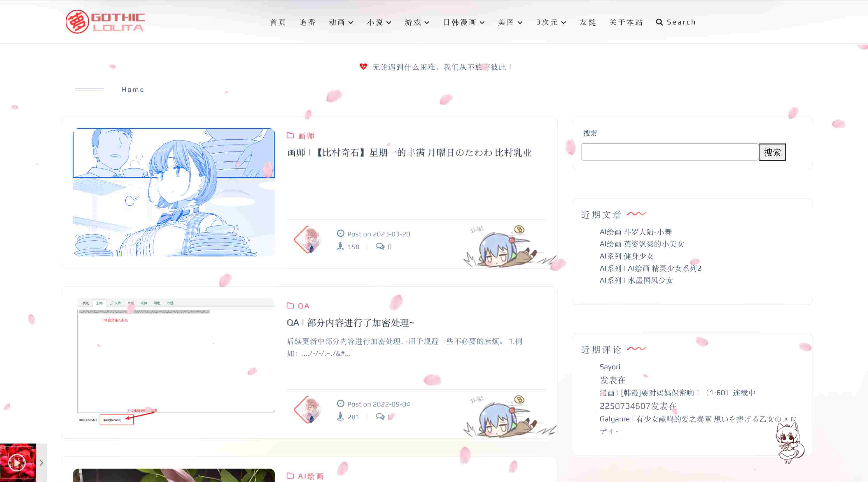Click author avatar on the QA post
This screenshot has width=868, height=482.
pos(308,410)
